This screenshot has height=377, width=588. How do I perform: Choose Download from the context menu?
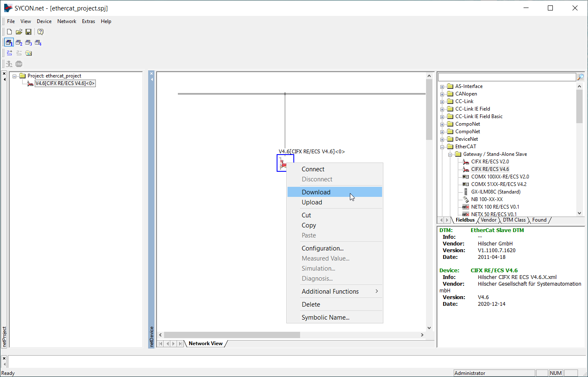pos(316,192)
